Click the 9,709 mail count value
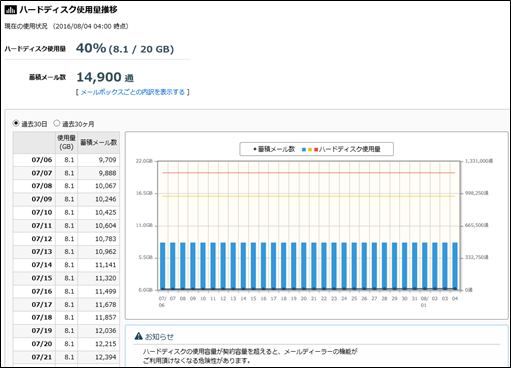The image size is (511, 368). pos(107,160)
